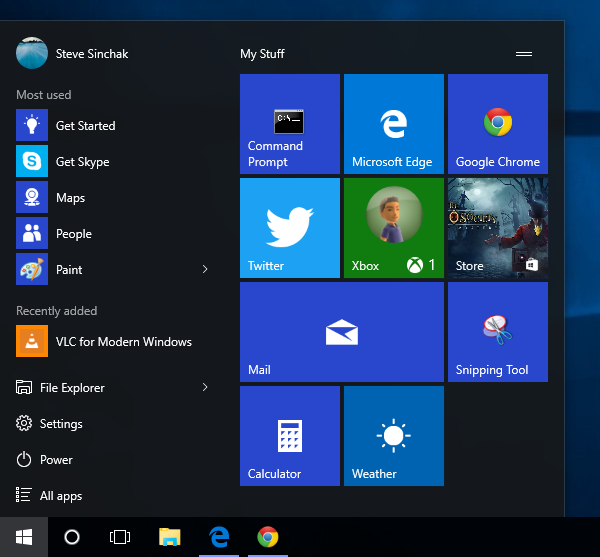Launch the Microsoft Edge tile
600x557 pixels.
coord(393,124)
